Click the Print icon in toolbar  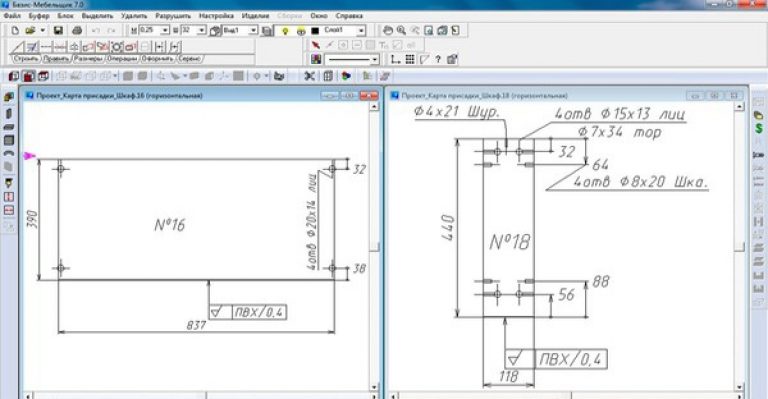tap(77, 30)
